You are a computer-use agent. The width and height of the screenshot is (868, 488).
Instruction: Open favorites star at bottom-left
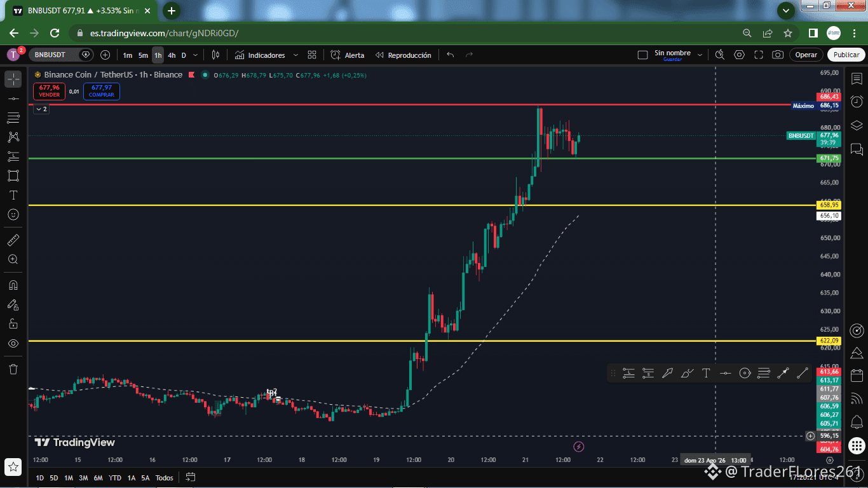click(13, 467)
